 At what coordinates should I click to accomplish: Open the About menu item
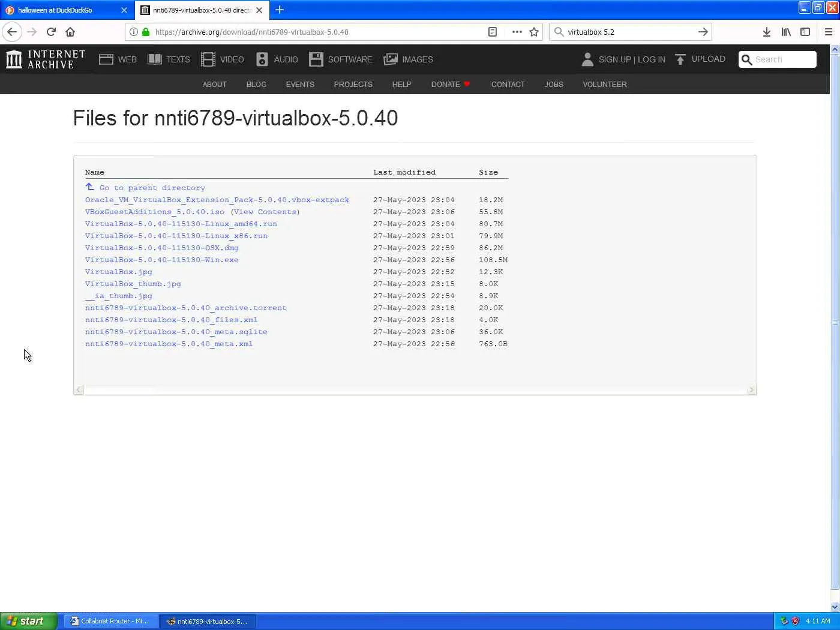pyautogui.click(x=215, y=85)
